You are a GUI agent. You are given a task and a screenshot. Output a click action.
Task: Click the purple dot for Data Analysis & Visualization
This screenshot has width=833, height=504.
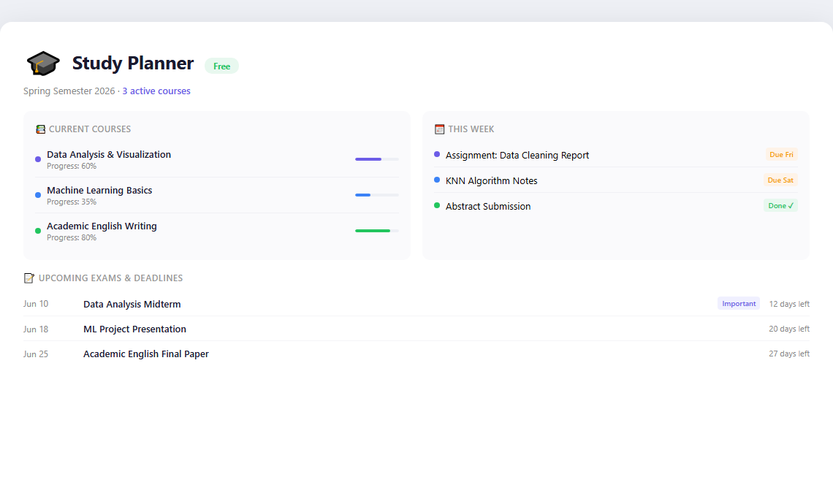[38, 159]
